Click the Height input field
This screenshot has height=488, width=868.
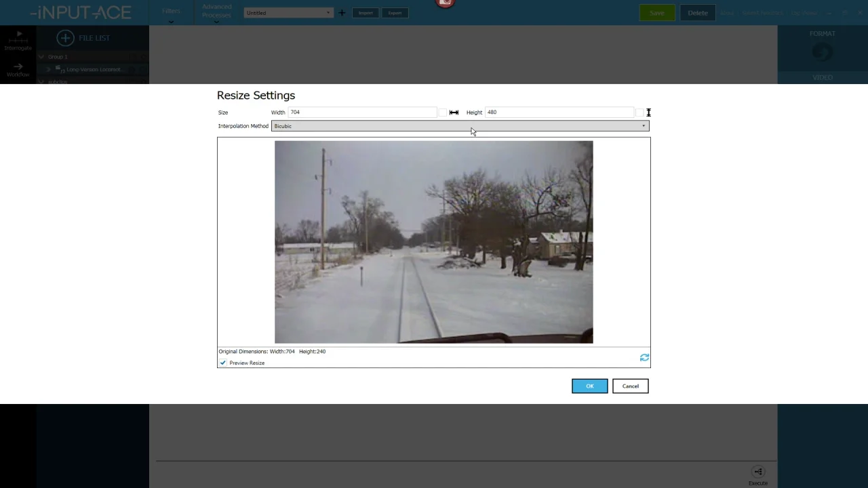click(x=559, y=113)
